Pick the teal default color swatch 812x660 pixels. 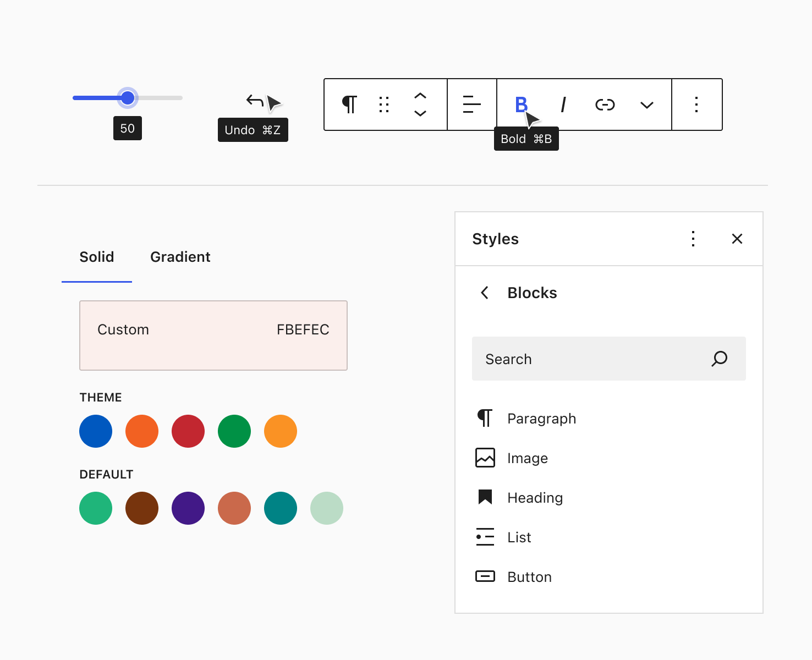tap(281, 508)
